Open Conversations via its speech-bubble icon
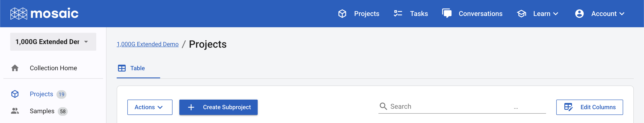Screen dimensions: 644x123 tap(447, 14)
